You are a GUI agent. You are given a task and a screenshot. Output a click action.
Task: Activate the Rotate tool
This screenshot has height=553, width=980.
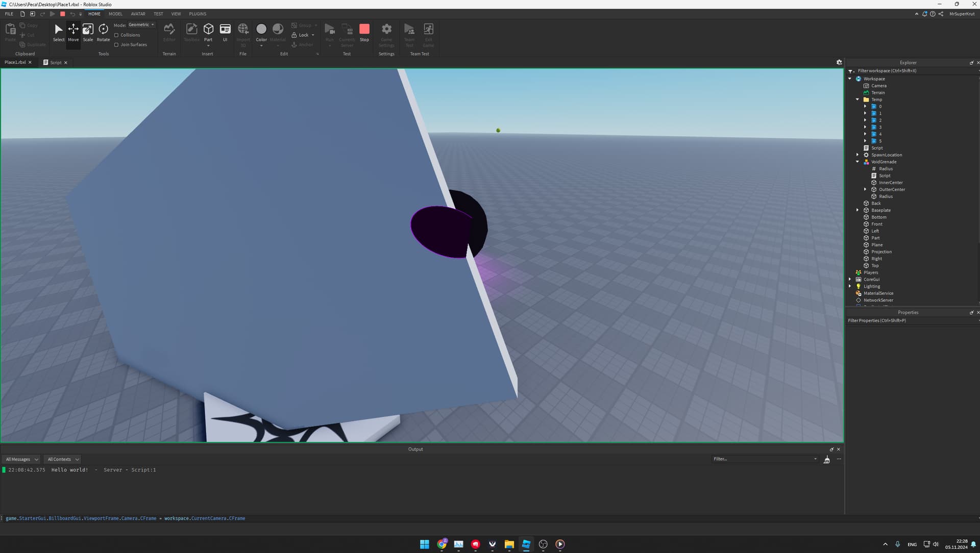tap(103, 32)
